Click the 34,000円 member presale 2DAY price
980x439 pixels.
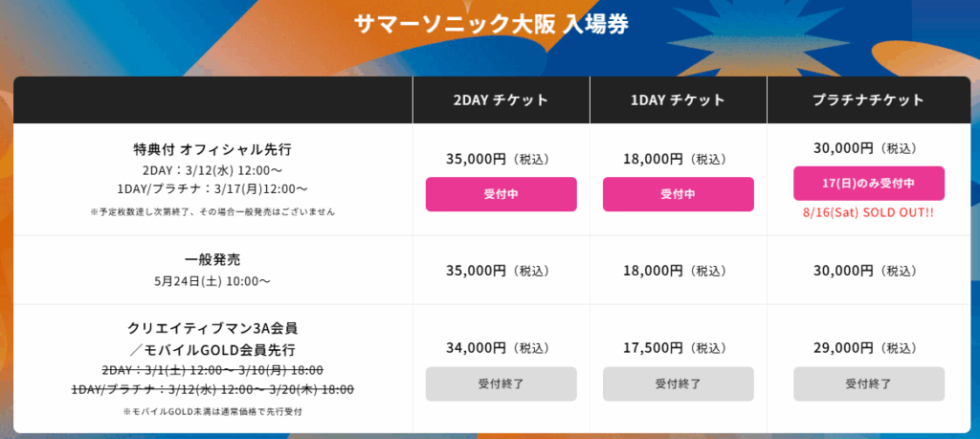pos(476,348)
